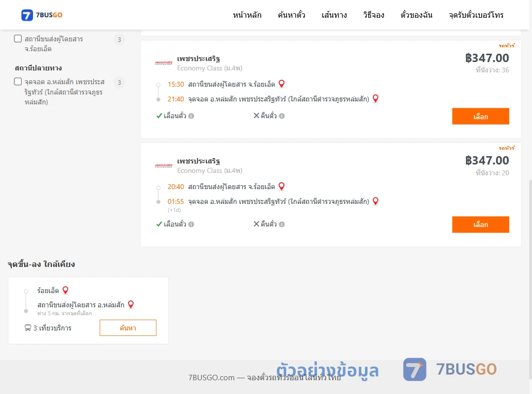The image size is (532, 394).
Task: Click จุดขึ้น-ลง ใกล้เคียง heading
Action: click(41, 264)
